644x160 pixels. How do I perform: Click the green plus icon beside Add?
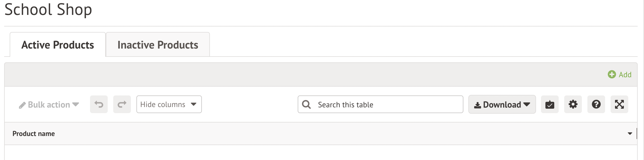tap(612, 74)
